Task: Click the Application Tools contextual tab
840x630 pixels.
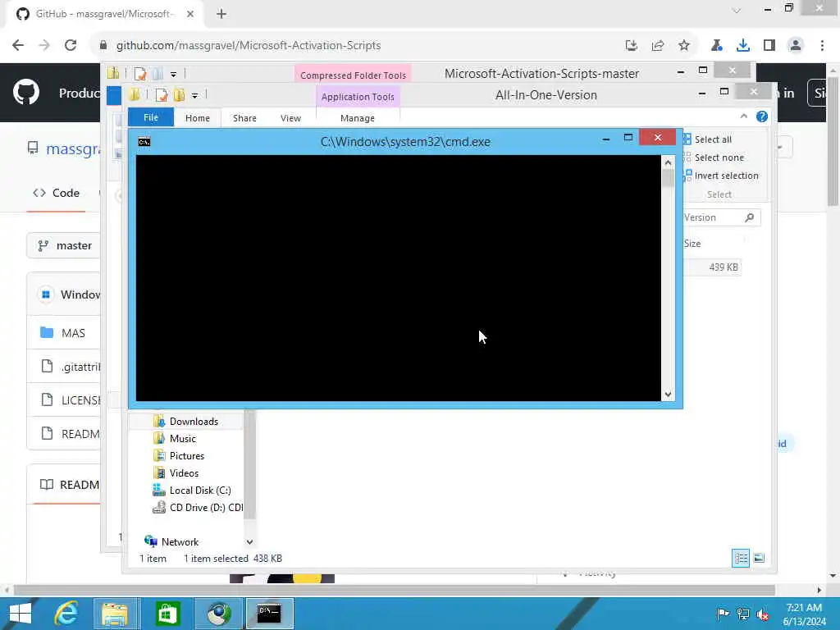Action: click(x=358, y=97)
